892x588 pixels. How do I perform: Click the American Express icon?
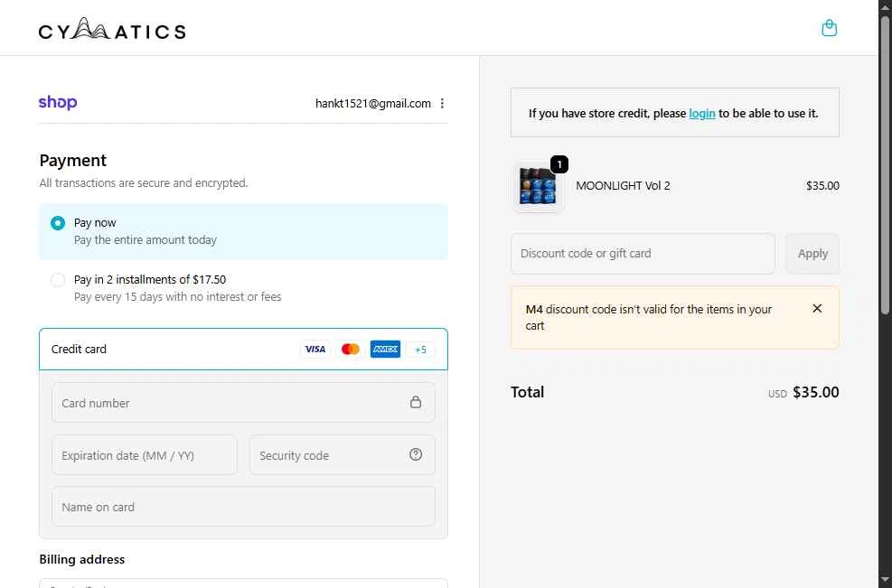pos(385,350)
